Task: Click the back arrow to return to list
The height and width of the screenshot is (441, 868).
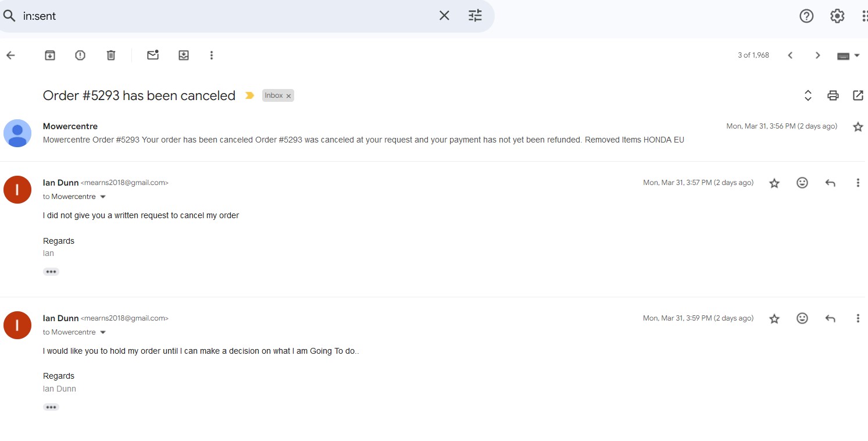Action: 10,55
